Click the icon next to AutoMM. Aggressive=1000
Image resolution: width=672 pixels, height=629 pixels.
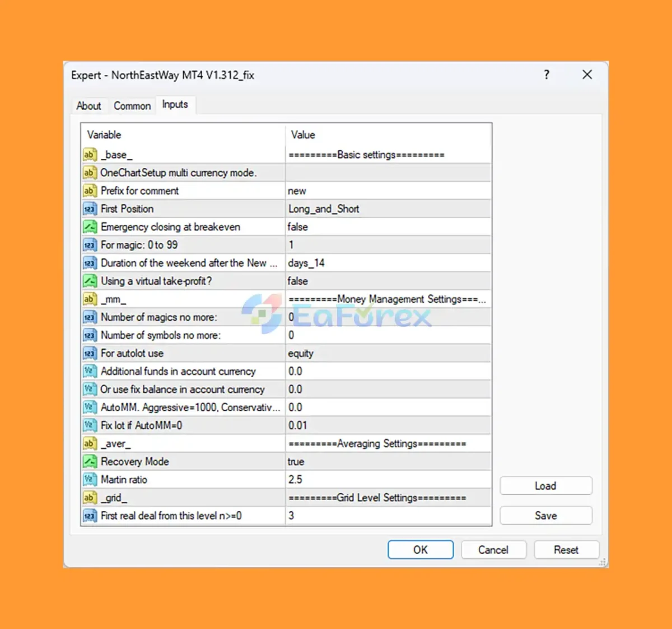coord(90,407)
